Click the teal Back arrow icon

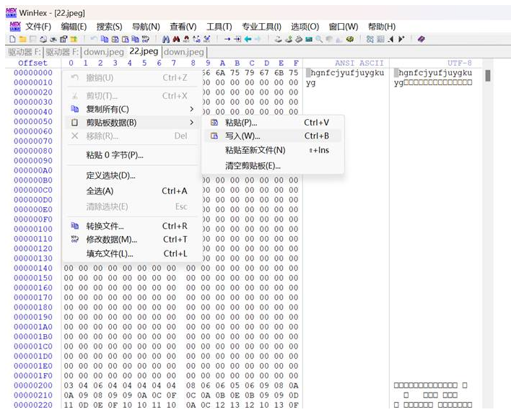[248, 39]
